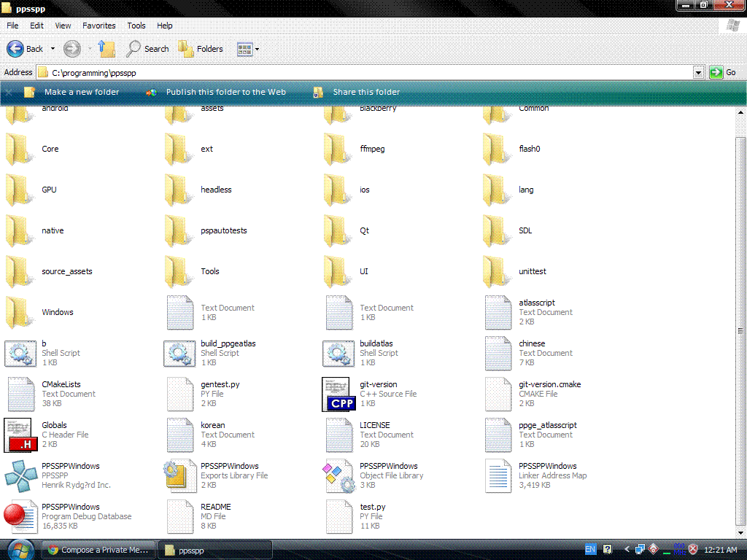Select the git-version C++ source file icon
This screenshot has width=747, height=560.
338,394
